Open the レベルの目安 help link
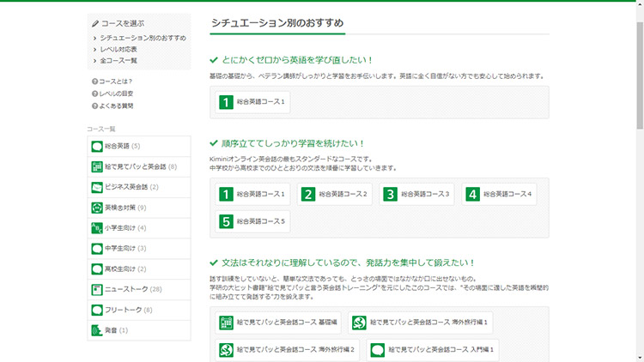 point(116,94)
